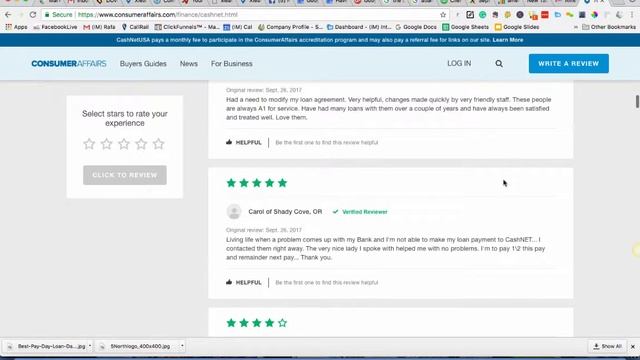
Task: Open the Company Profile bookmark
Action: pos(291,27)
